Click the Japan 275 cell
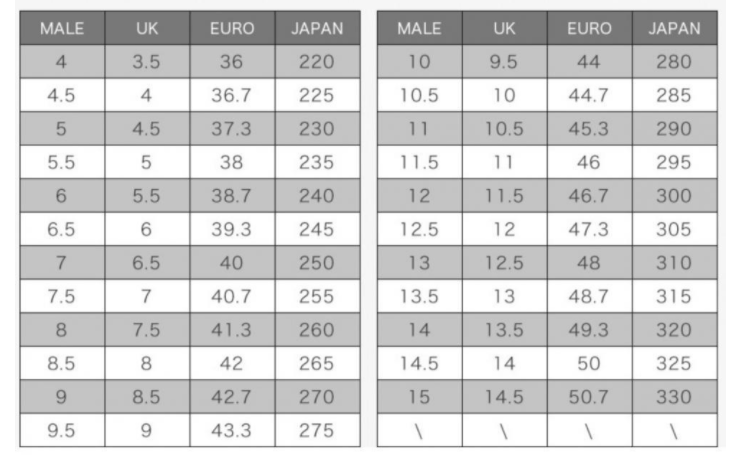The width and height of the screenshot is (750, 473). coord(316,432)
